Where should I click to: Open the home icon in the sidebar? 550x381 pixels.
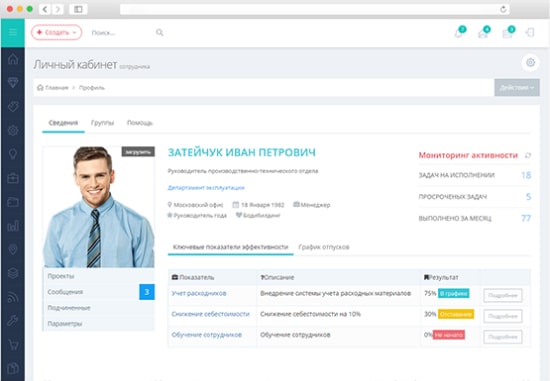click(x=13, y=59)
